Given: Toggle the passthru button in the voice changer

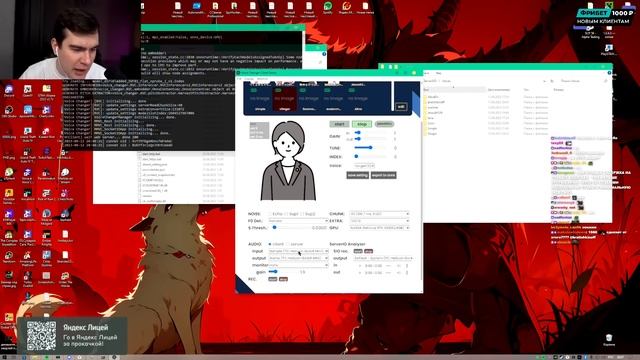Looking at the screenshot, I should [x=384, y=124].
